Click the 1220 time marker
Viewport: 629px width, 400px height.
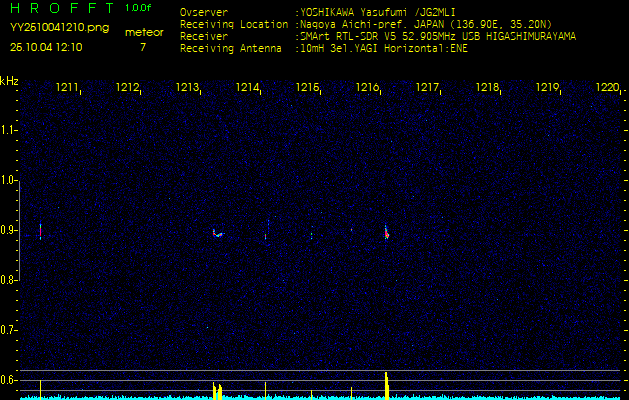point(606,88)
